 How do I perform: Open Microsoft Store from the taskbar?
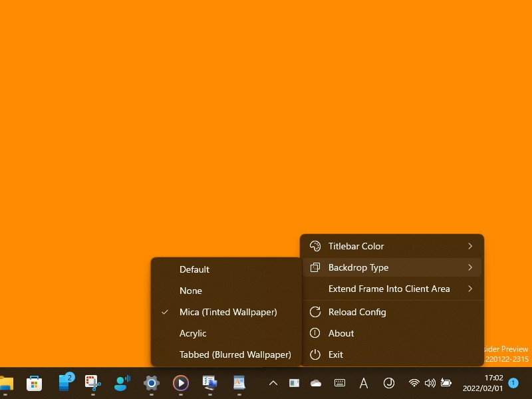[33, 383]
